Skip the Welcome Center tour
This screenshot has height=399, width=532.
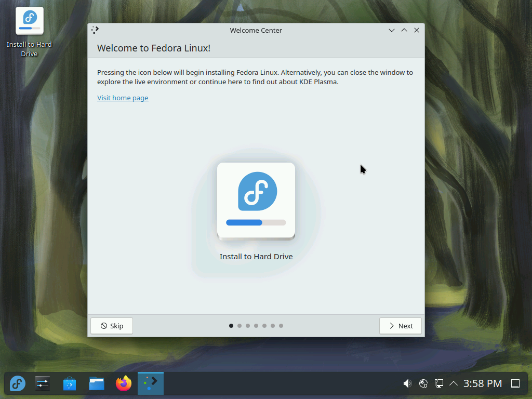(x=112, y=326)
